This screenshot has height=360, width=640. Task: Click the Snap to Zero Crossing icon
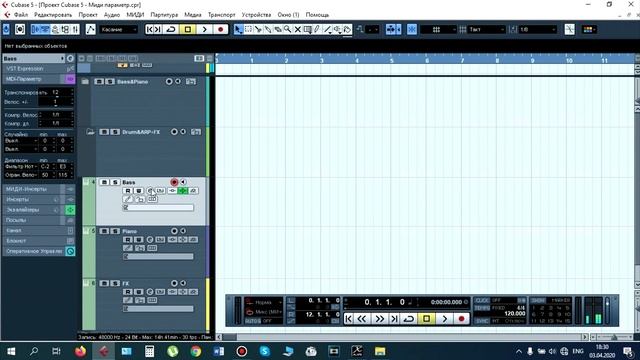pos(569,29)
